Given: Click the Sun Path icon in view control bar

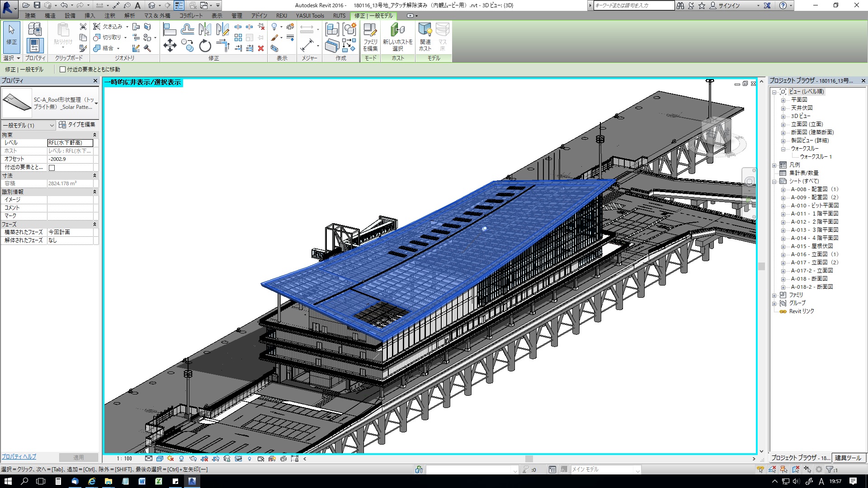Looking at the screenshot, I should (x=170, y=459).
